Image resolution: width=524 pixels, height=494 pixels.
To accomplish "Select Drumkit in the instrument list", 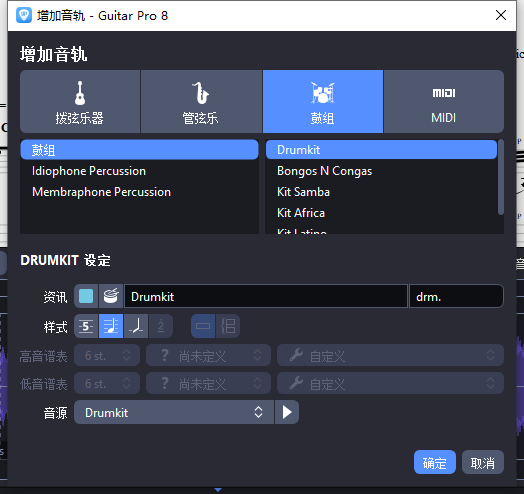I will coord(381,150).
